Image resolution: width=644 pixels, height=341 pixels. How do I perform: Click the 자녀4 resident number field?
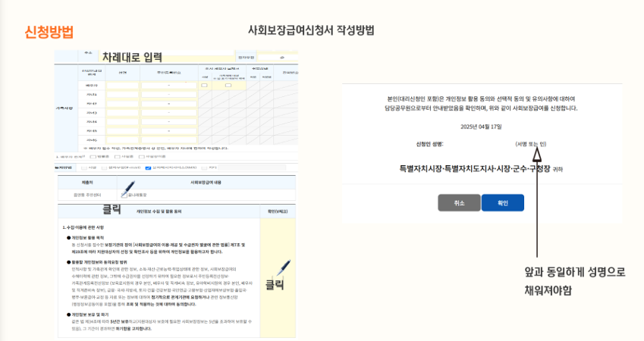169,121
